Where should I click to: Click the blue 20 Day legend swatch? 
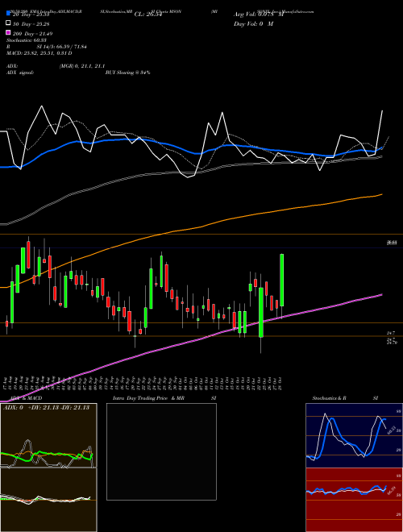8,14
